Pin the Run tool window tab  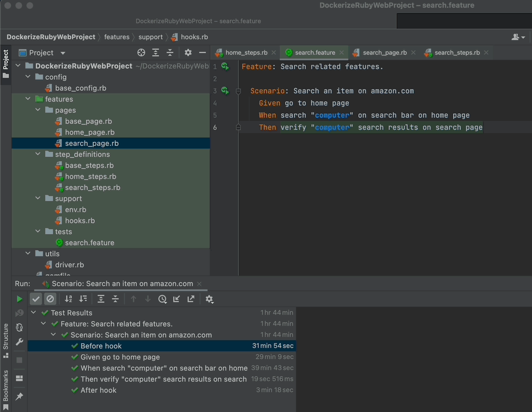tap(19, 397)
